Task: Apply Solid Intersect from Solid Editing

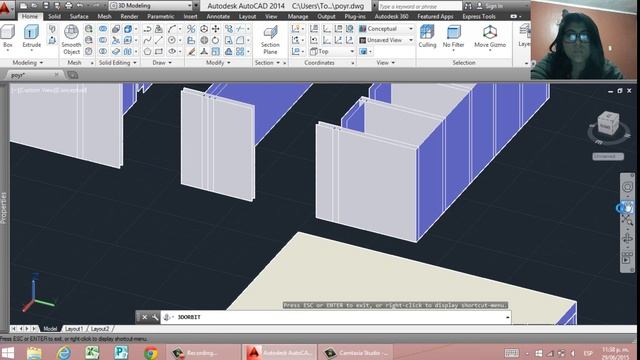Action: (103, 52)
